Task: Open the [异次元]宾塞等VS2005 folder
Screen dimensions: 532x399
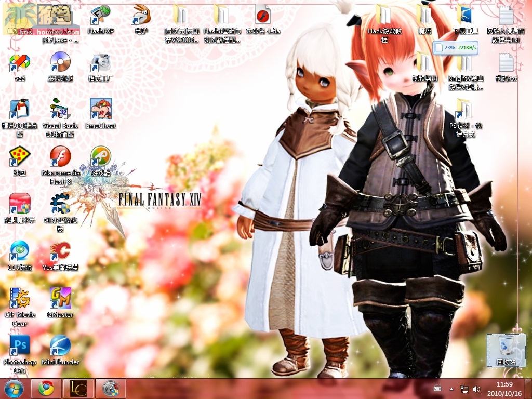Action: pyautogui.click(x=182, y=24)
